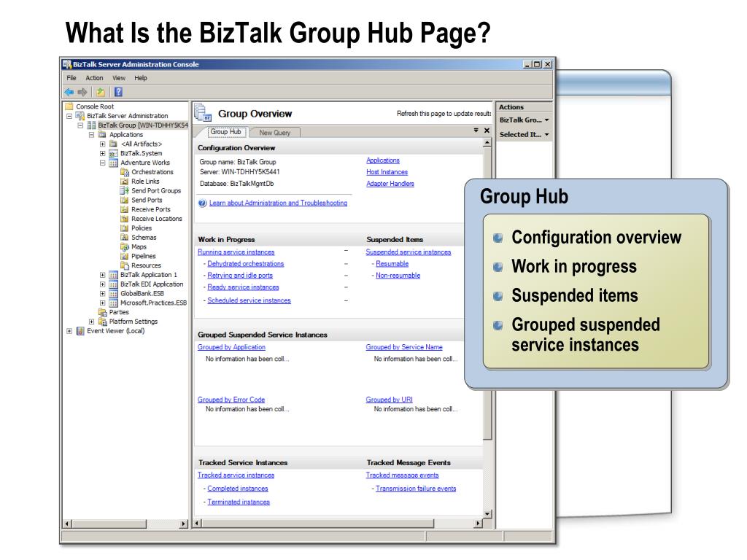747x560 pixels.
Task: Select the Send Port Groups icon
Action: 124,190
